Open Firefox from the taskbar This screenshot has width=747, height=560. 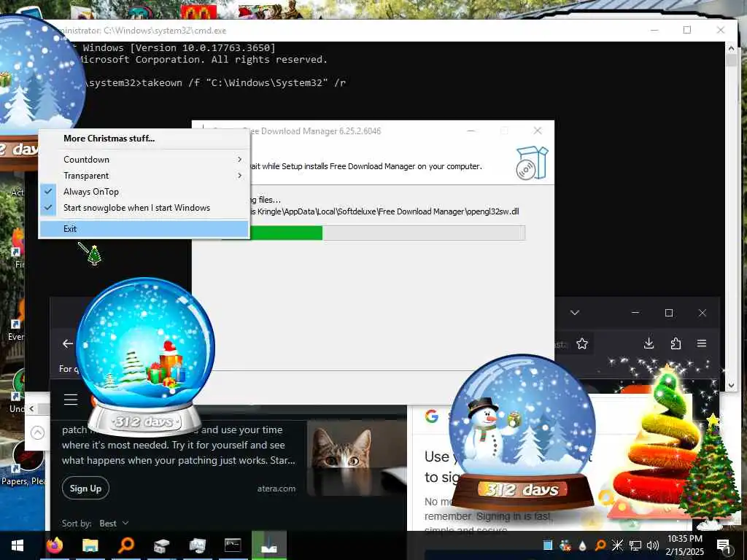coord(55,545)
